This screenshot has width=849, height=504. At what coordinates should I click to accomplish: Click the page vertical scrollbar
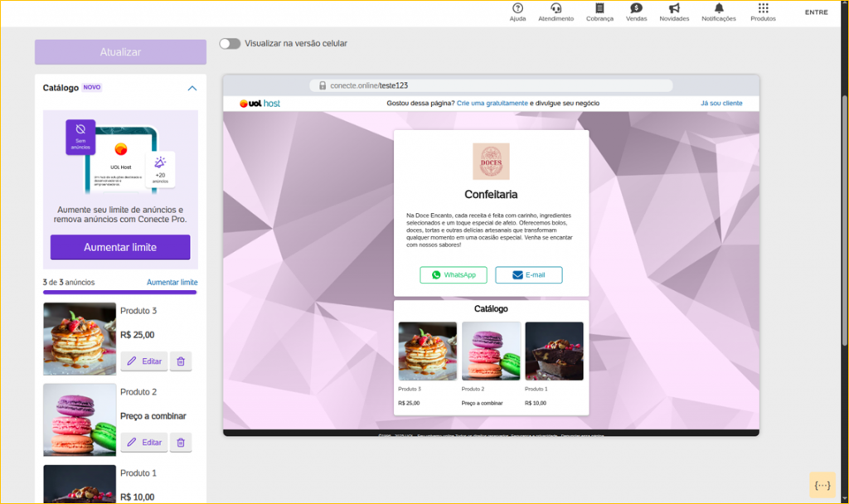(845, 220)
